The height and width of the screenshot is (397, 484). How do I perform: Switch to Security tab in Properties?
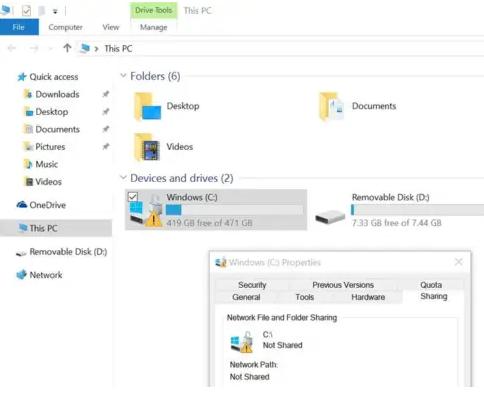click(252, 285)
